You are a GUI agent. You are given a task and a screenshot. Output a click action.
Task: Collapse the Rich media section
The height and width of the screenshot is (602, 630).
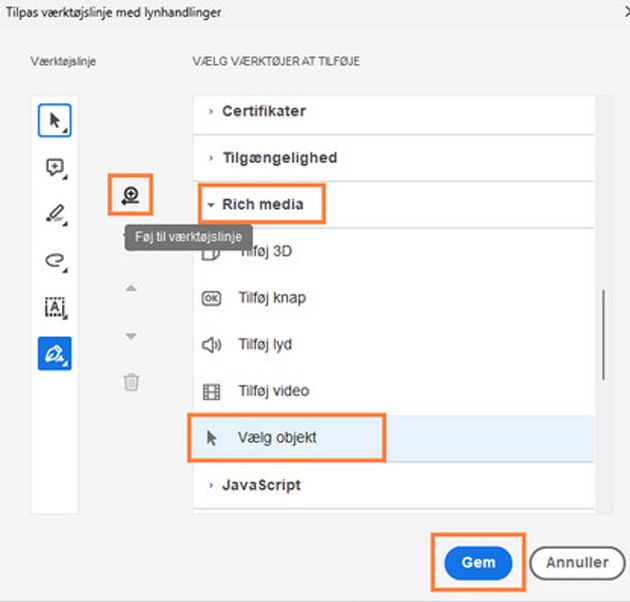click(x=262, y=204)
